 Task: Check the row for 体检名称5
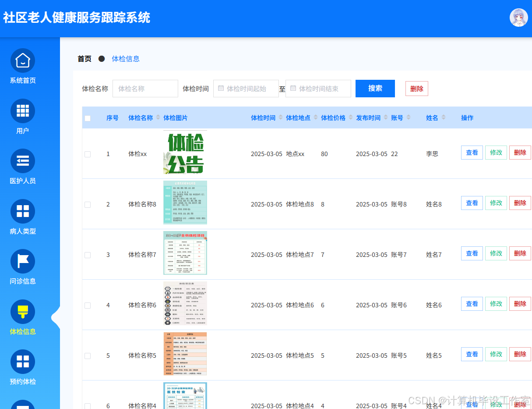pyautogui.click(x=88, y=356)
